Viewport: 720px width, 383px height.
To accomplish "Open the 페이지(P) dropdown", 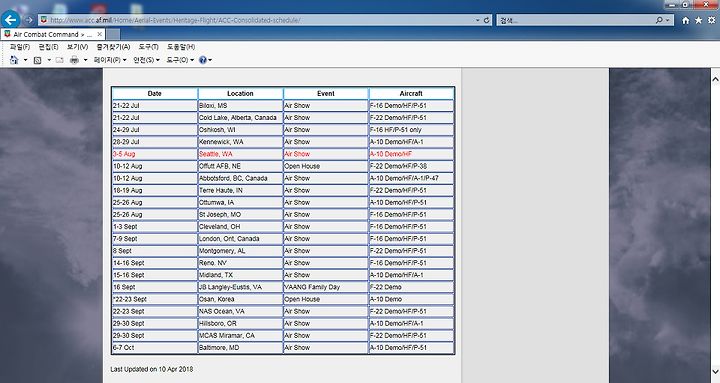I will pyautogui.click(x=110, y=60).
